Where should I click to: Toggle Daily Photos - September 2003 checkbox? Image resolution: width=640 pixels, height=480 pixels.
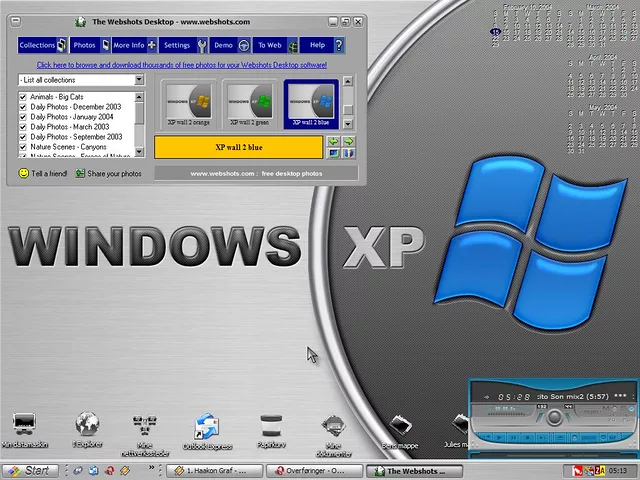click(x=23, y=137)
